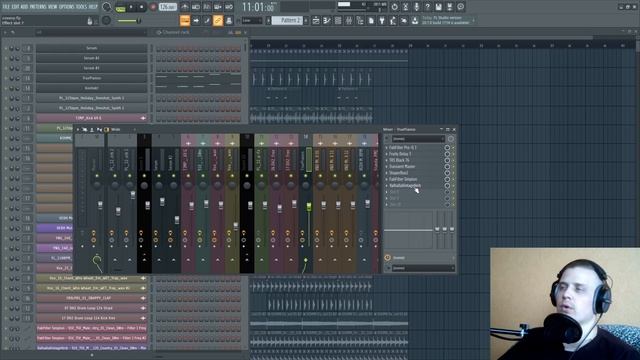Click the arrow left of Pattern 2
The width and height of the screenshot is (640, 360).
[x=269, y=20]
